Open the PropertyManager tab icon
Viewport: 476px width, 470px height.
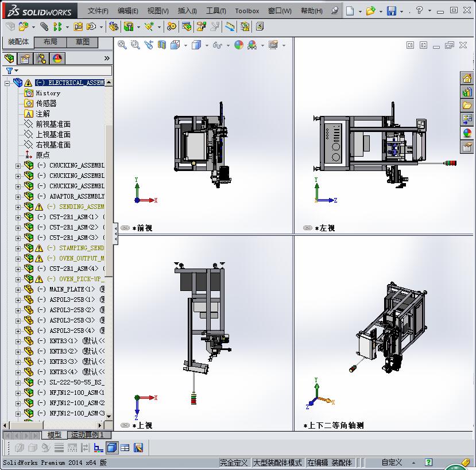click(25, 59)
